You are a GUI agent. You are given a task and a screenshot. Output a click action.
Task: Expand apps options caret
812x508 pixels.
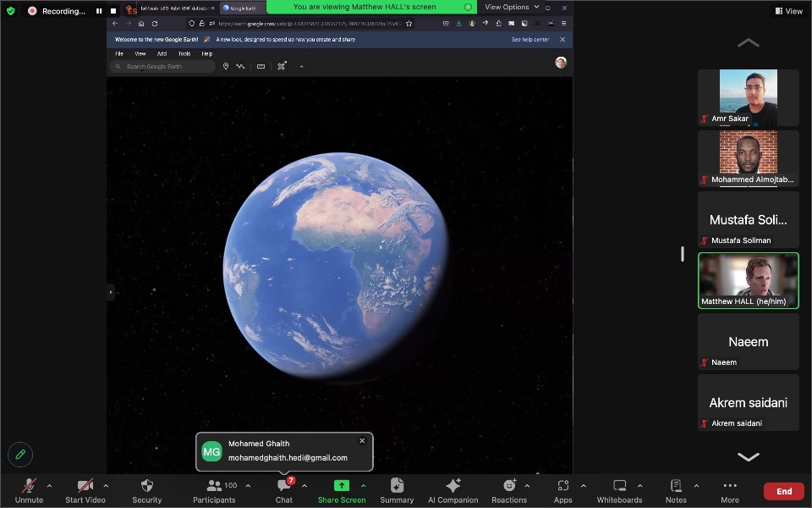583,486
